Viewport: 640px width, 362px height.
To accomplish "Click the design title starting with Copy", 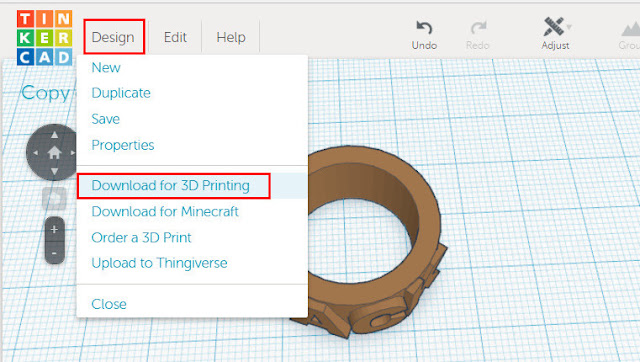I will pos(46,93).
